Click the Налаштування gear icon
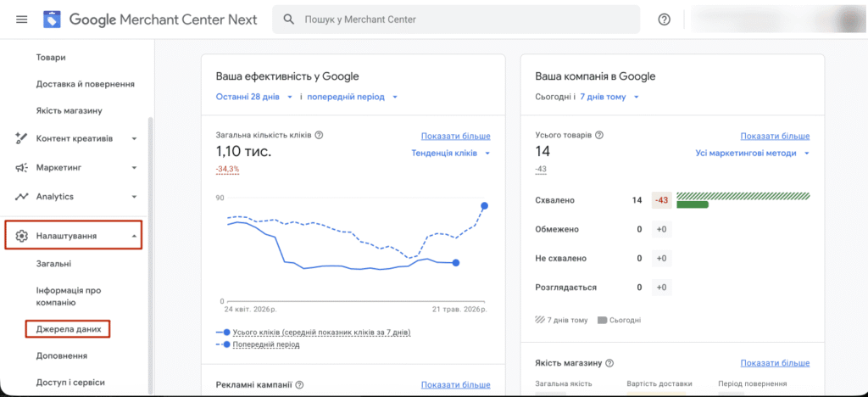 [21, 236]
